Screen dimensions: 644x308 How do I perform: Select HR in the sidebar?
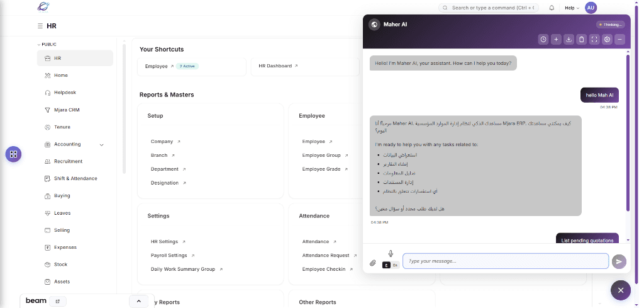pyautogui.click(x=75, y=58)
